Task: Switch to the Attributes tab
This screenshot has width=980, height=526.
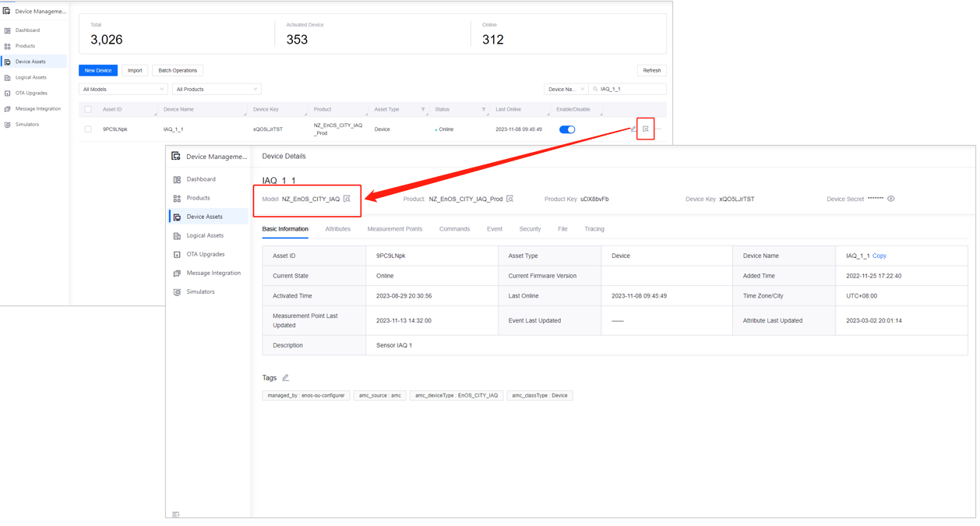Action: click(x=337, y=229)
